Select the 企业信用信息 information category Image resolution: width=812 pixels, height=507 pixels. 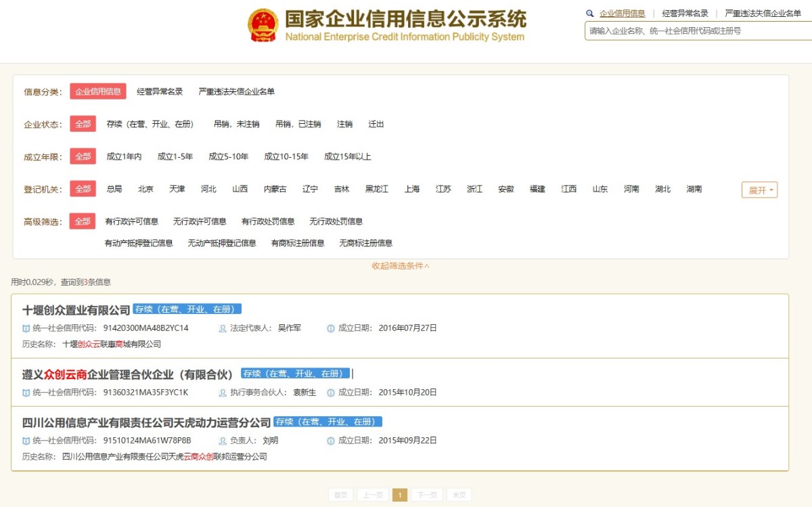tap(98, 91)
